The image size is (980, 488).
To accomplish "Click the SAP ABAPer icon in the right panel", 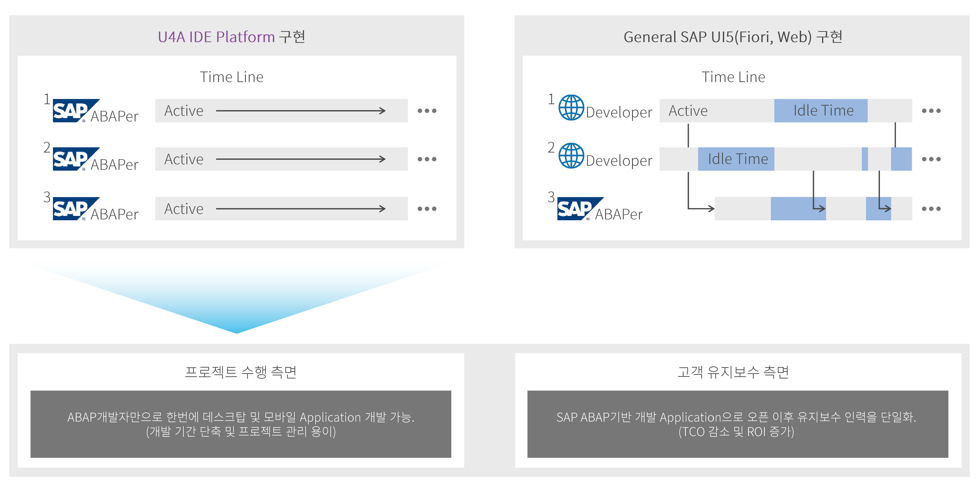I will point(580,209).
